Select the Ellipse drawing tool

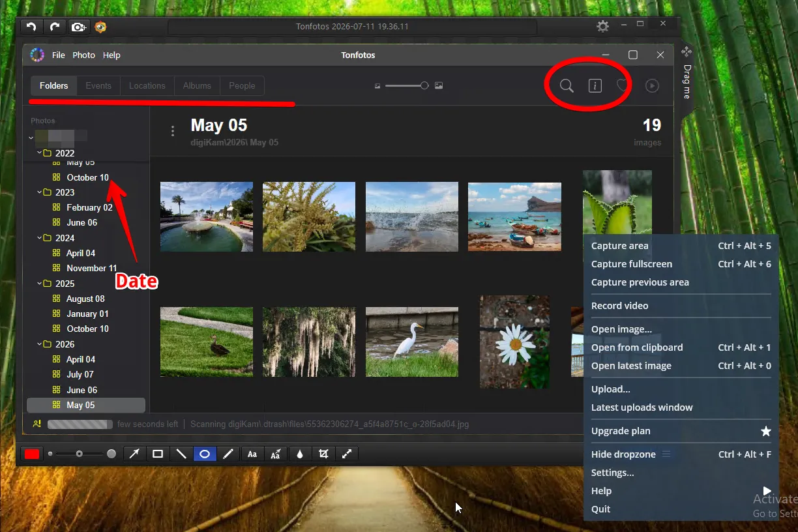205,454
